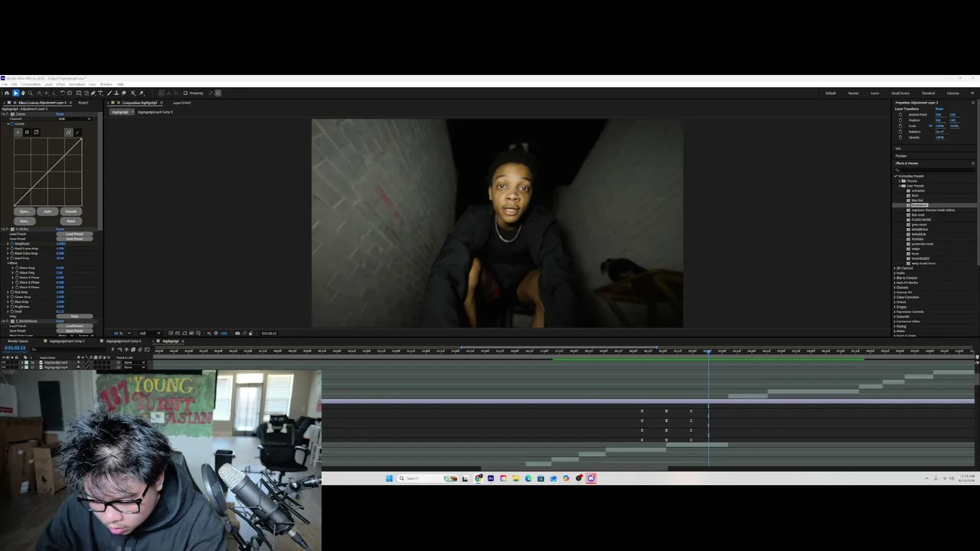Open the Animation menu

point(77,84)
